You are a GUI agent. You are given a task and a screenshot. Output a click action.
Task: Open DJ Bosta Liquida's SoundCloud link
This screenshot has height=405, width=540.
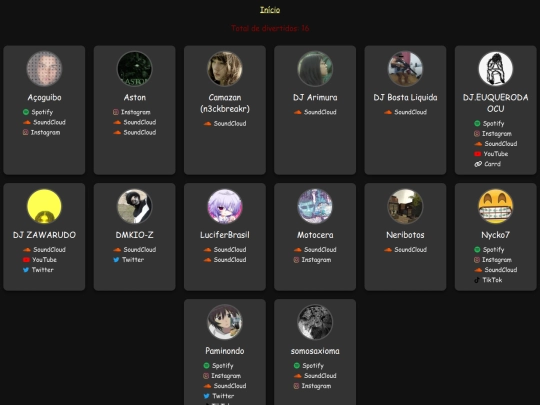[405, 112]
